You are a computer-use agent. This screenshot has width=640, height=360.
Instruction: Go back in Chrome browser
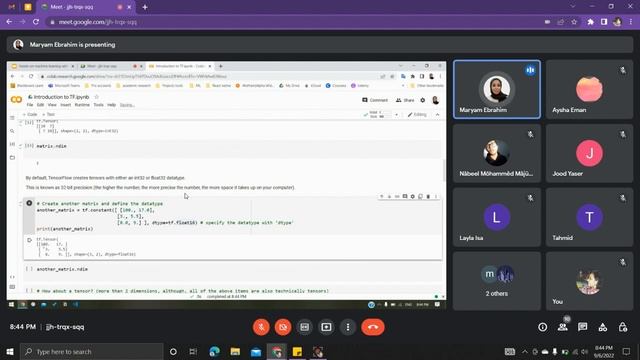(9, 22)
